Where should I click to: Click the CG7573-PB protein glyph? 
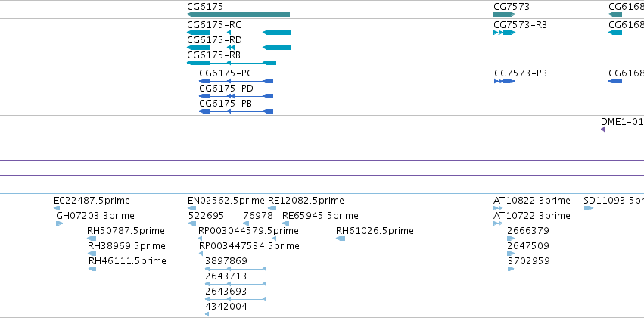tap(504, 81)
